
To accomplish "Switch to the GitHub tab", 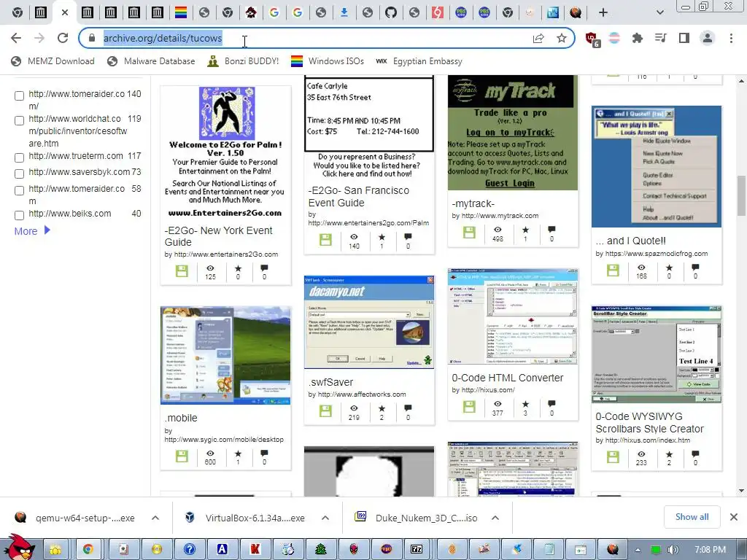I will (x=391, y=13).
